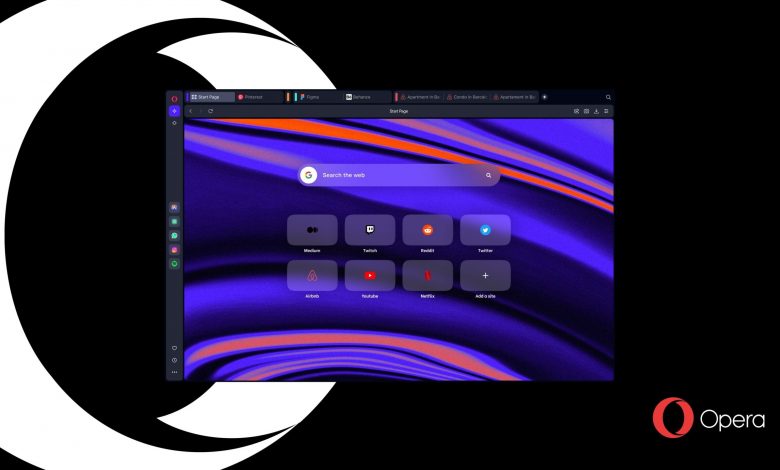Open a new tab with the plus button
Screen dimensions: 780x470
tap(544, 97)
